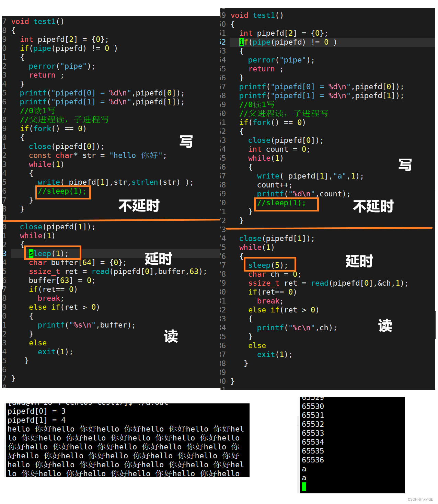
Task: Select the write( pipefd[1],"a",1); line
Action: point(310,176)
